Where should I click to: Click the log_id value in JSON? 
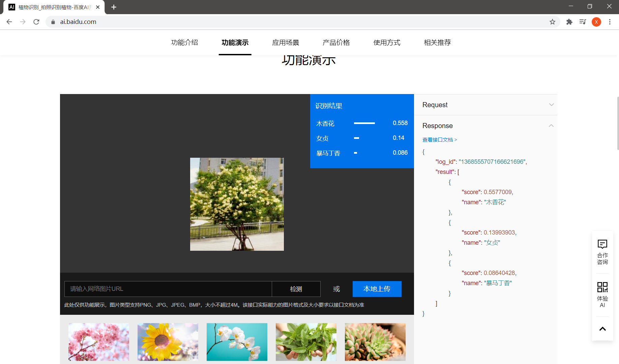(x=492, y=162)
